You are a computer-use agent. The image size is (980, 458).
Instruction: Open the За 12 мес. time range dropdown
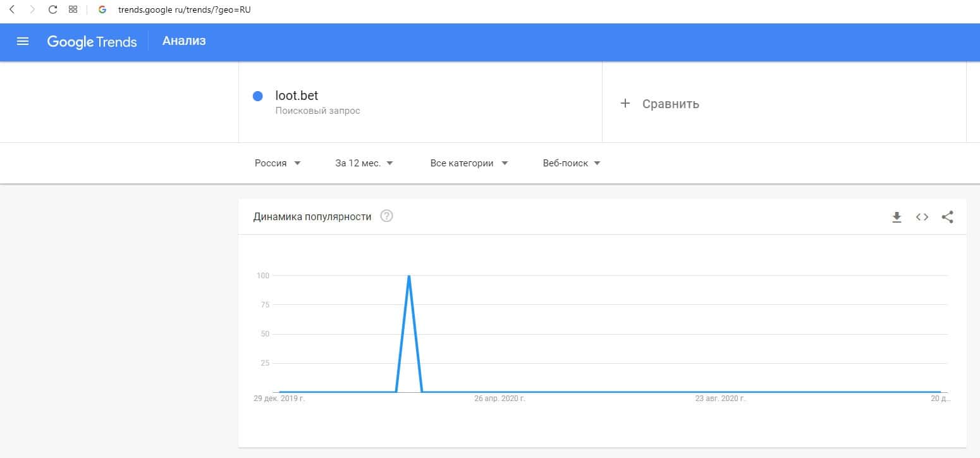click(364, 163)
